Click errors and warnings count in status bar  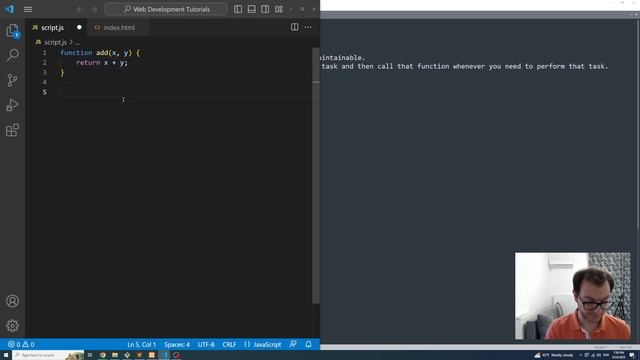point(21,344)
